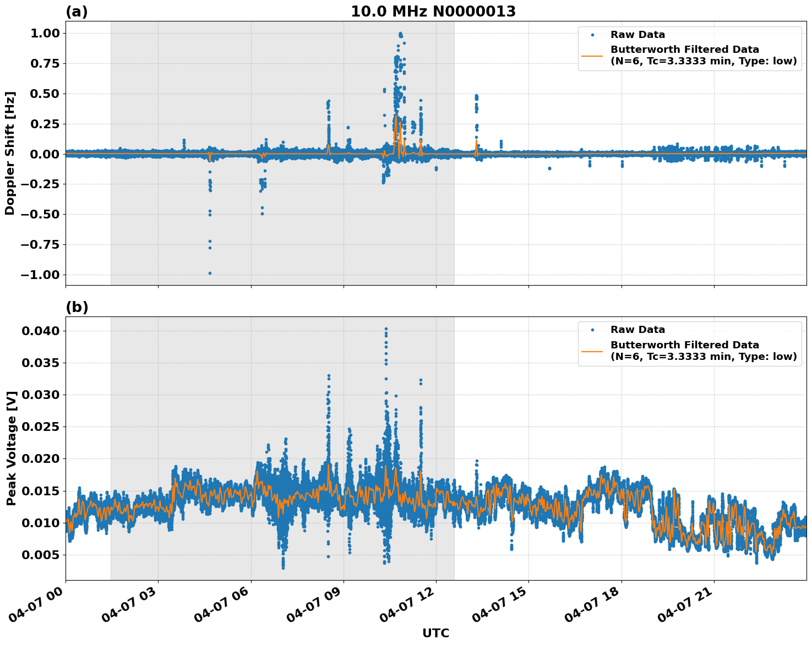Select the Raw Data marker in panel (a) legend

(x=593, y=34)
